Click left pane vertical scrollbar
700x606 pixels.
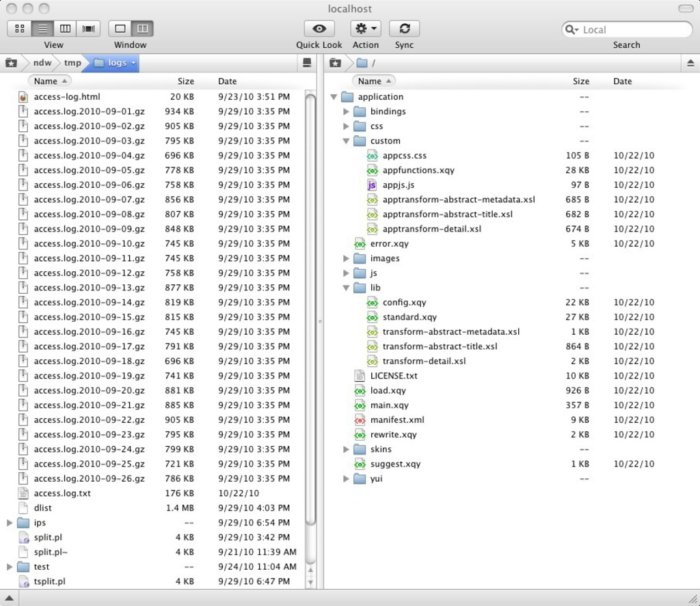pyautogui.click(x=311, y=310)
